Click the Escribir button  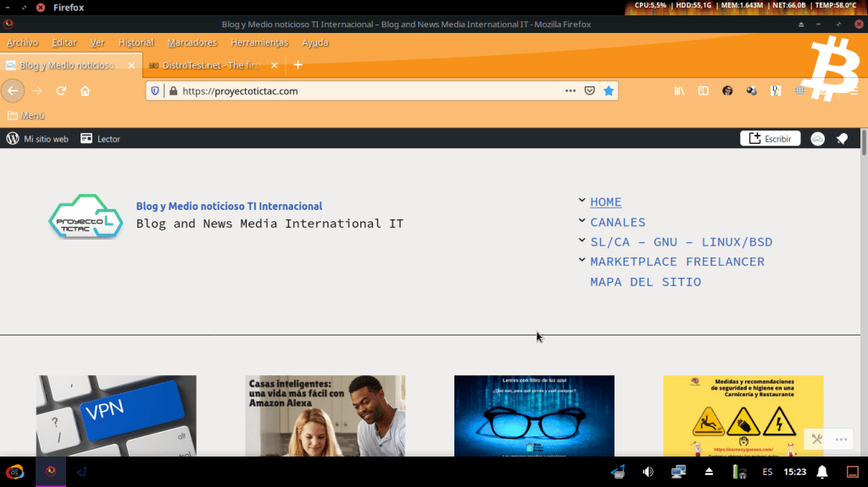point(770,139)
